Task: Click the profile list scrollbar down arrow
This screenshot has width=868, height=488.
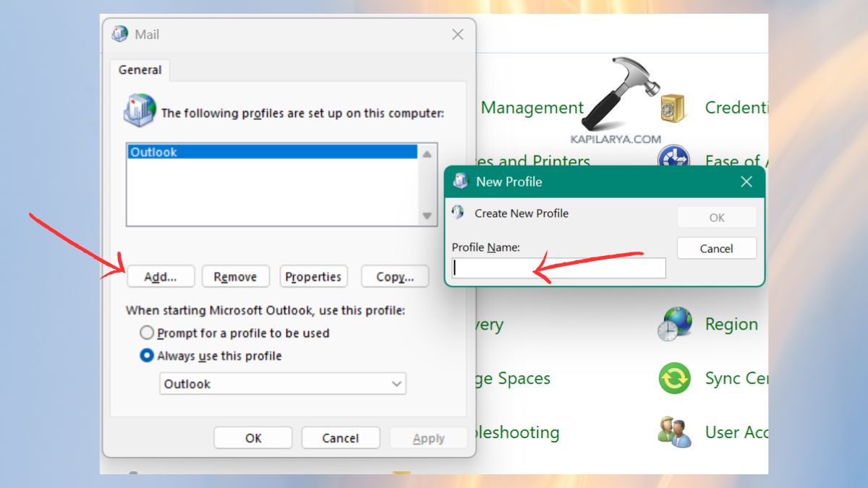Action: click(x=427, y=213)
